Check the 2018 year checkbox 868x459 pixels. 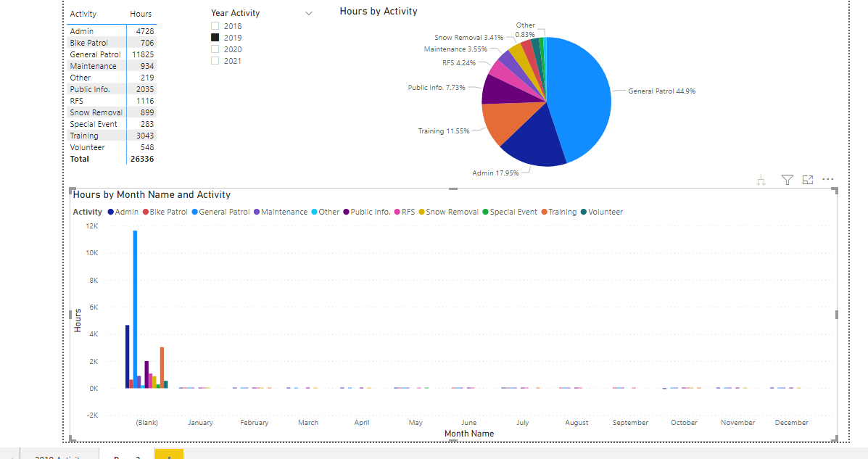(x=215, y=26)
